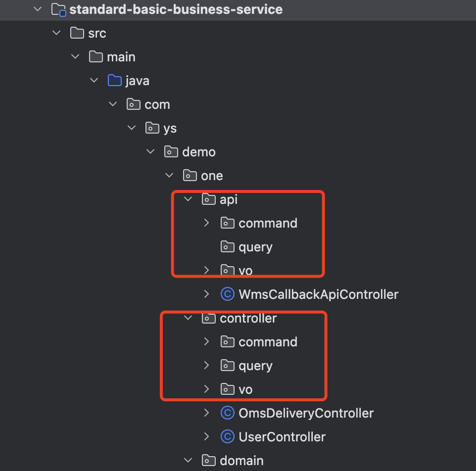476x471 pixels.
Task: Collapse the ys package chevron
Action: tap(132, 128)
